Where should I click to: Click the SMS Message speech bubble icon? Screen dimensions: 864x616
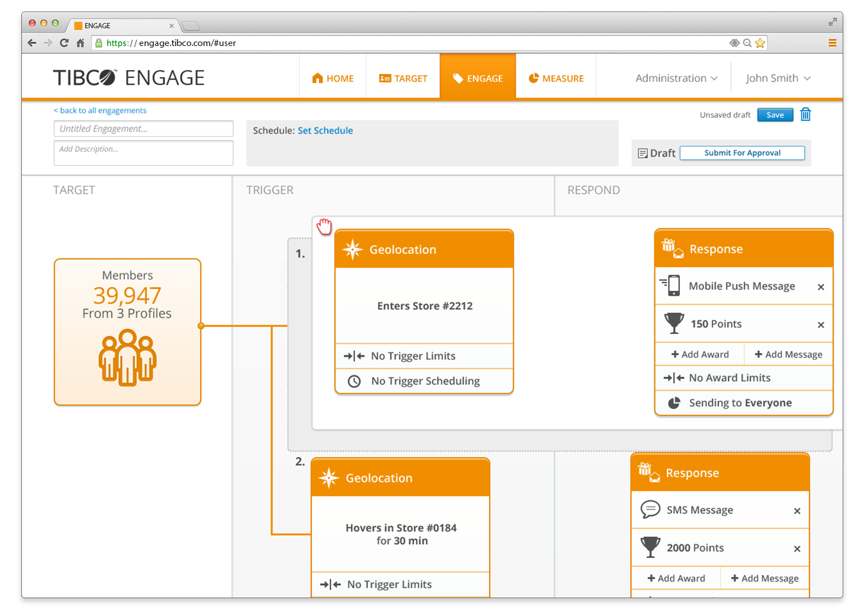pos(650,509)
